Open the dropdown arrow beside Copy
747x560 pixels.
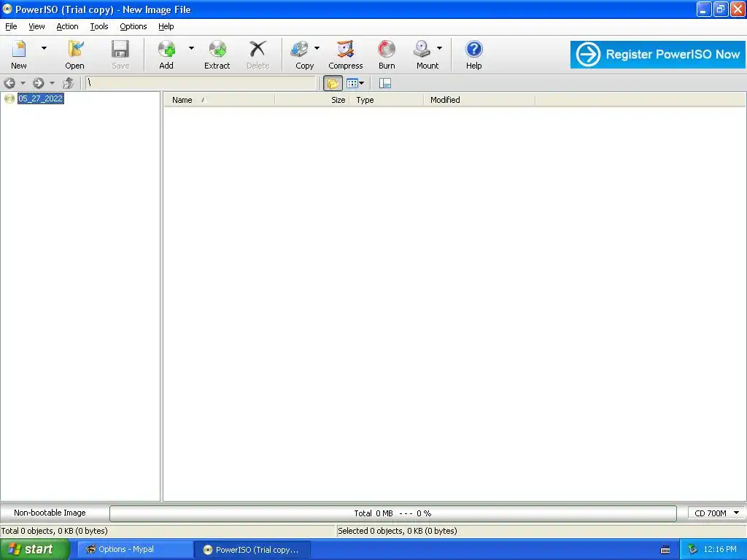point(317,48)
